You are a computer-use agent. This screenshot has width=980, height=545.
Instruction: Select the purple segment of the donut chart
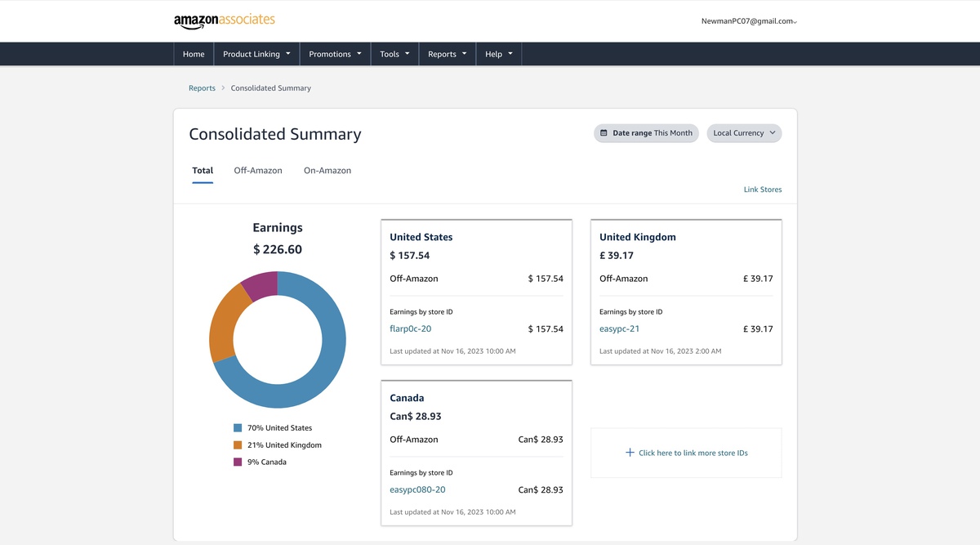(262, 286)
